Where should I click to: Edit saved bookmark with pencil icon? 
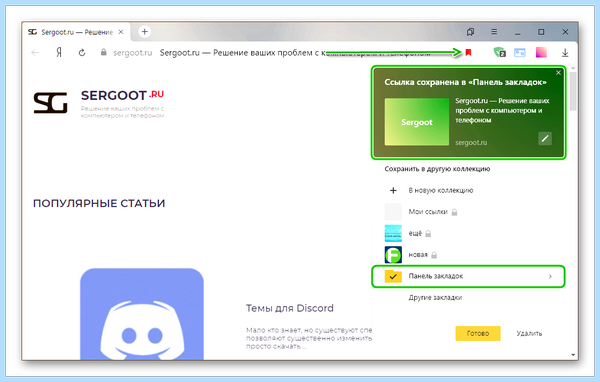click(x=545, y=138)
